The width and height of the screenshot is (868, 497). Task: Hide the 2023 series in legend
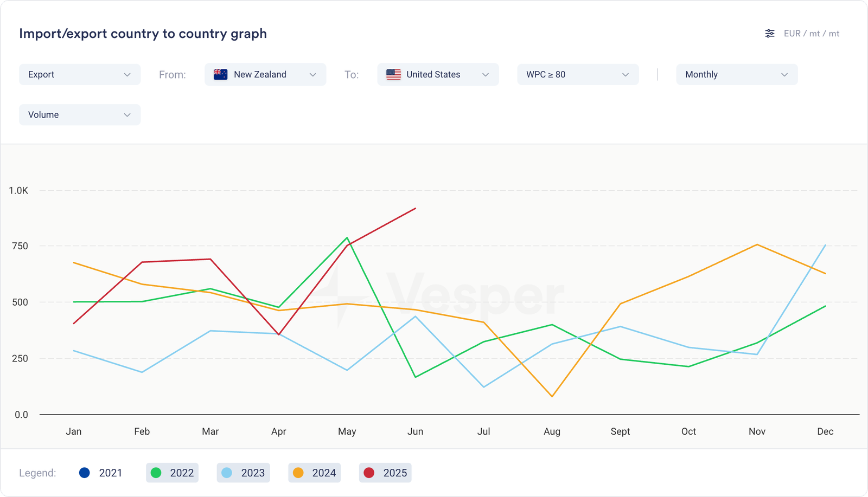click(243, 473)
